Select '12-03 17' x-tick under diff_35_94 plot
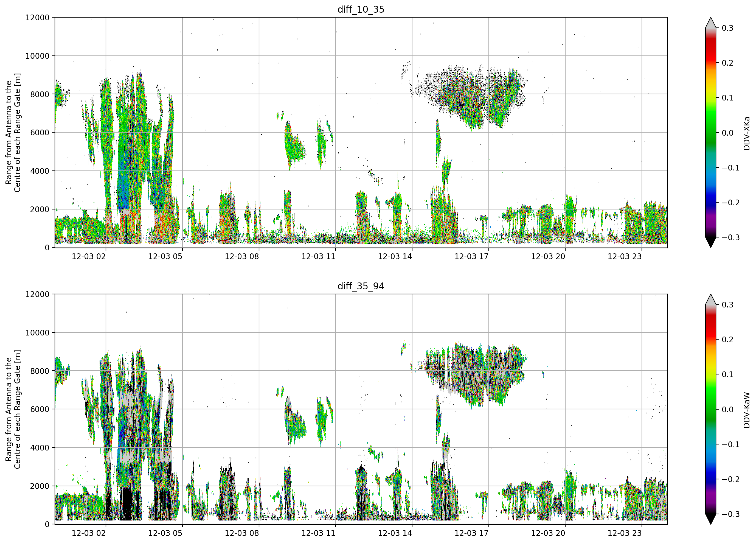This screenshot has width=756, height=543. click(472, 533)
